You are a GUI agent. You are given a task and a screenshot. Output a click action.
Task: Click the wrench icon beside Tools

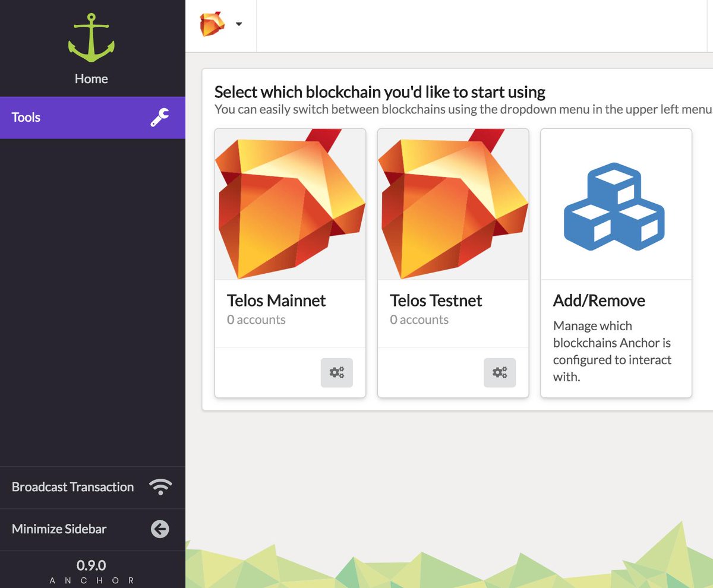pyautogui.click(x=159, y=118)
